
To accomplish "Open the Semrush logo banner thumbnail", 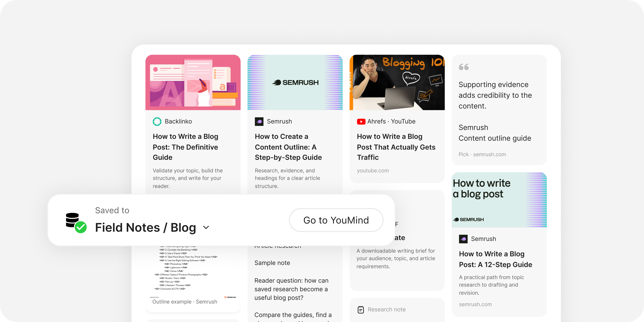I will [295, 82].
